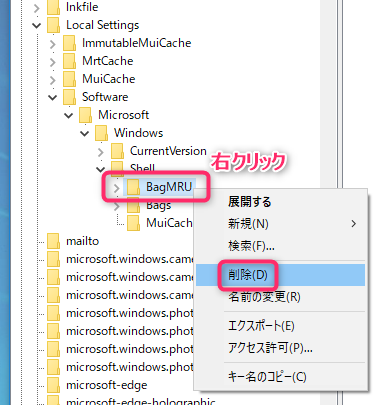This screenshot has height=405, width=382.
Task: Expand the Bags key chevron
Action: (116, 206)
